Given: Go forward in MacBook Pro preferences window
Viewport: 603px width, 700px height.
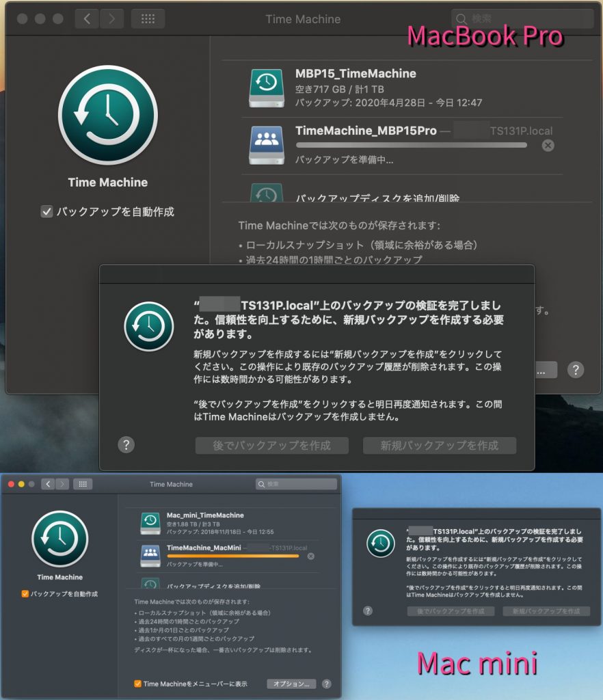Looking at the screenshot, I should [x=111, y=18].
